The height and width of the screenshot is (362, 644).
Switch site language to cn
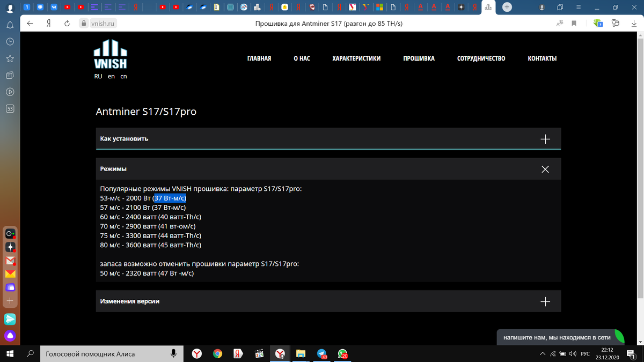point(123,76)
